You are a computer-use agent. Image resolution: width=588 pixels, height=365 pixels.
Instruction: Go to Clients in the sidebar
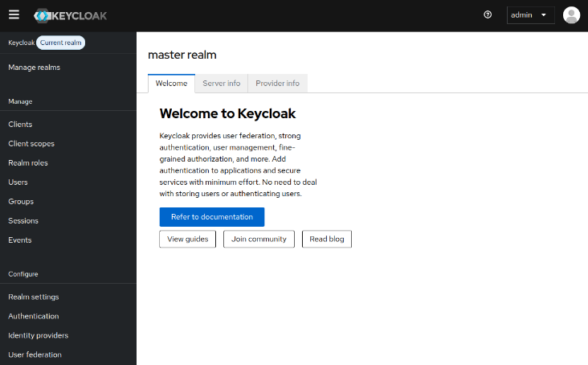[x=20, y=125]
